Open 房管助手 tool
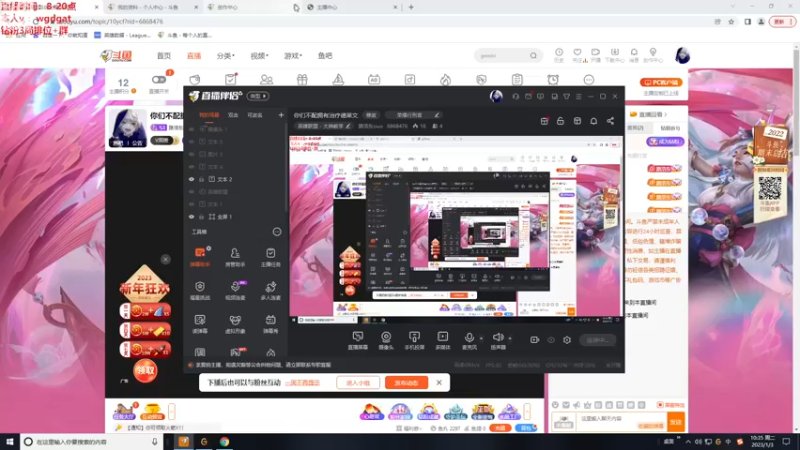The height and width of the screenshot is (450, 800). [x=235, y=257]
